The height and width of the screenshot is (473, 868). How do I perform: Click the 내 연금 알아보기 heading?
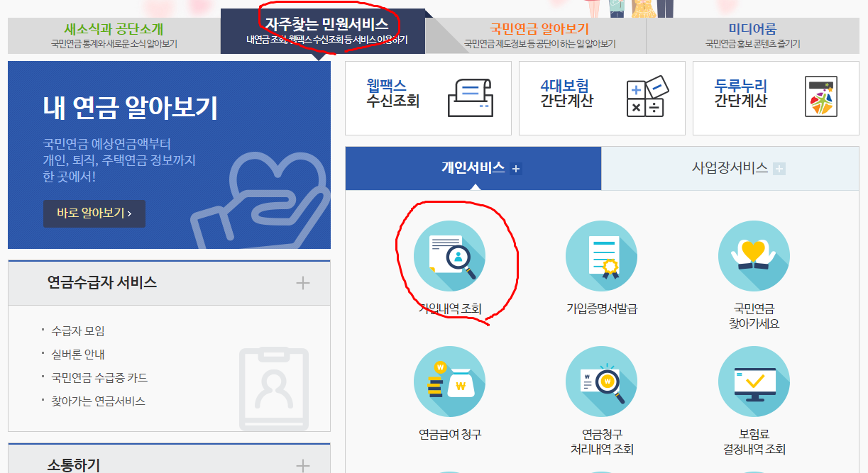(x=131, y=108)
